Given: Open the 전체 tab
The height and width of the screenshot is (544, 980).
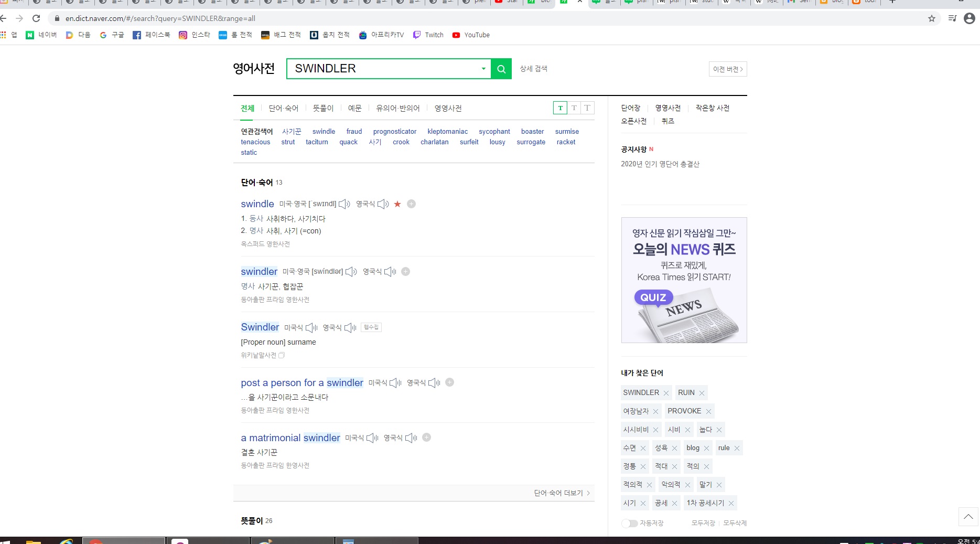Looking at the screenshot, I should [247, 109].
